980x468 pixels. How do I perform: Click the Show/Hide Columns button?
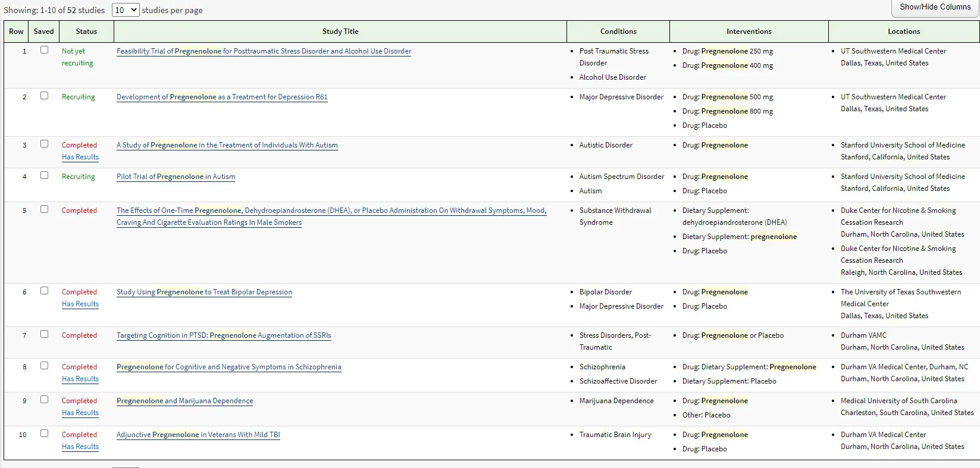(935, 7)
